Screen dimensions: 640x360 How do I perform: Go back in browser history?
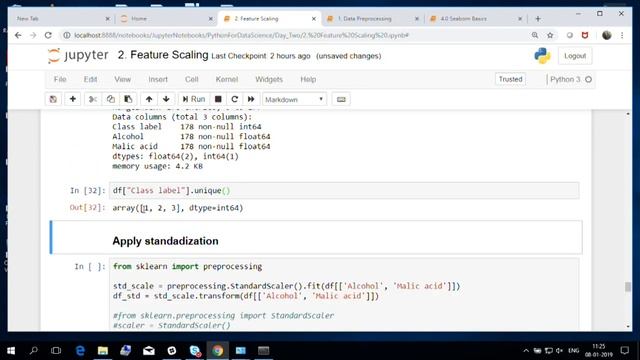18,36
